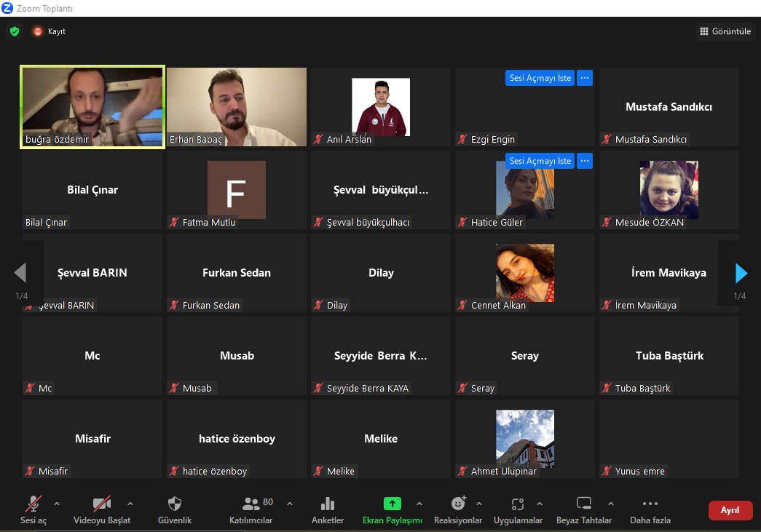The width and height of the screenshot is (761, 532).
Task: Click the red Ayrıl leave button
Action: point(730,510)
